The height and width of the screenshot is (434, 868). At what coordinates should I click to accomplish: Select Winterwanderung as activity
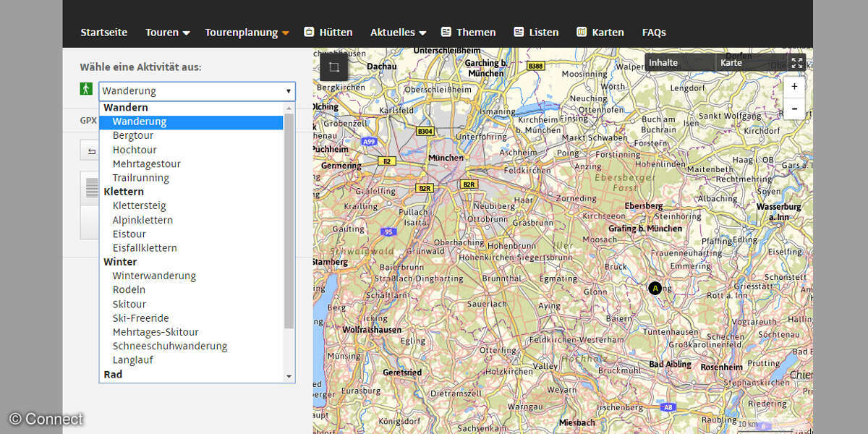click(192, 276)
